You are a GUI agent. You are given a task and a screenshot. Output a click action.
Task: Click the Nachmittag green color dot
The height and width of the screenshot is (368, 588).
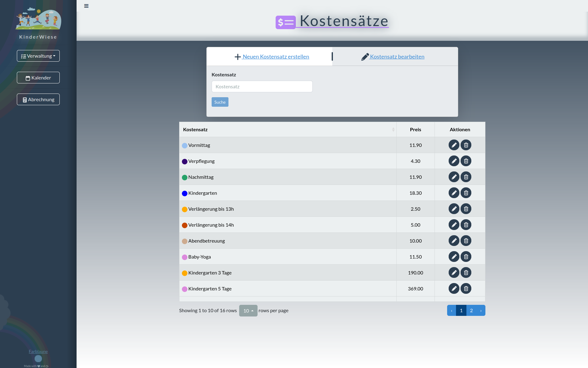point(185,178)
